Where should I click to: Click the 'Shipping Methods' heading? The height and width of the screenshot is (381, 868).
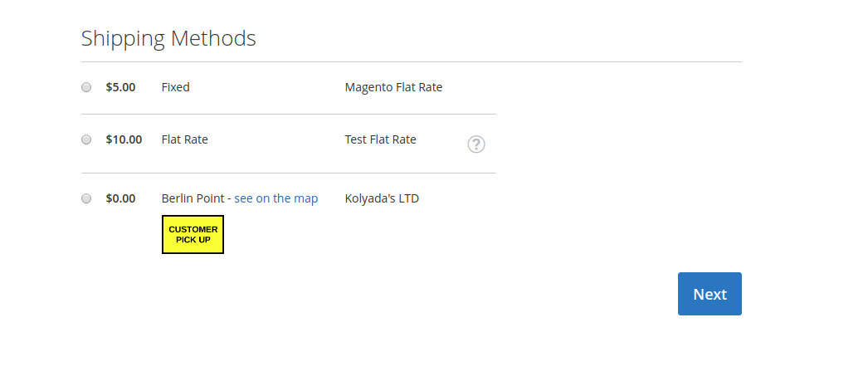click(x=168, y=38)
